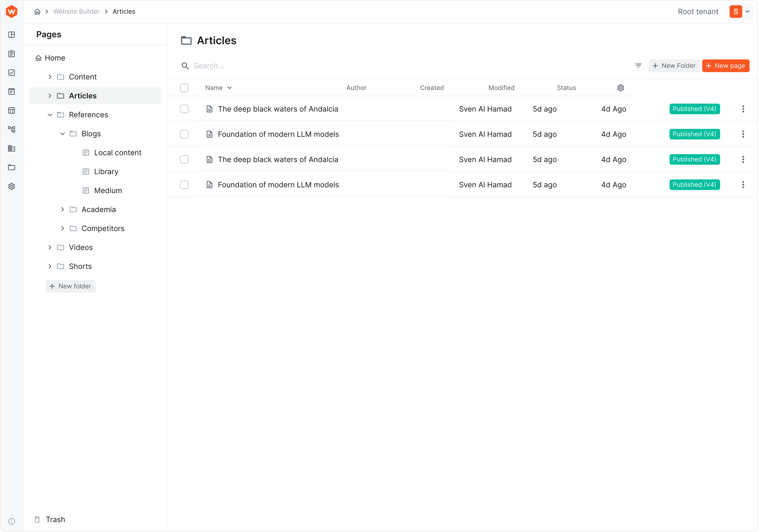Check the first Andalcia article checkbox
The width and height of the screenshot is (758, 532).
coord(184,109)
